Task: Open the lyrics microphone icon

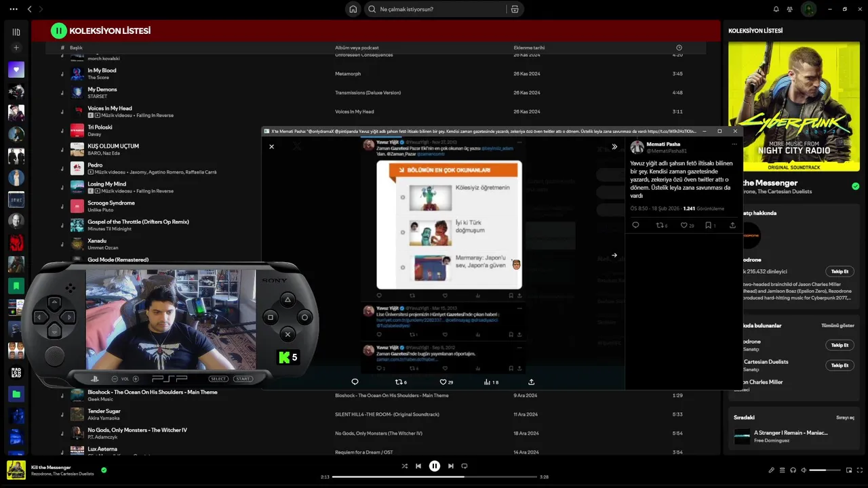Action: 771,470
